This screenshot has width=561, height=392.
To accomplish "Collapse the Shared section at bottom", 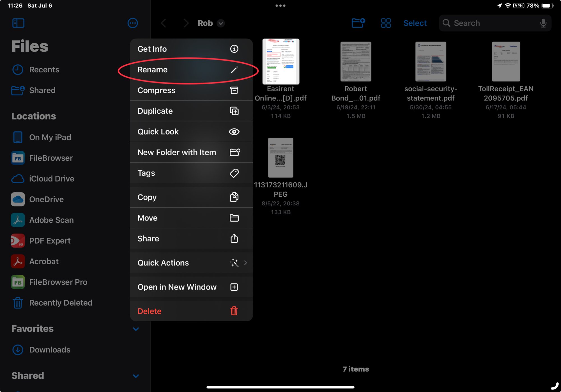I will pos(136,376).
